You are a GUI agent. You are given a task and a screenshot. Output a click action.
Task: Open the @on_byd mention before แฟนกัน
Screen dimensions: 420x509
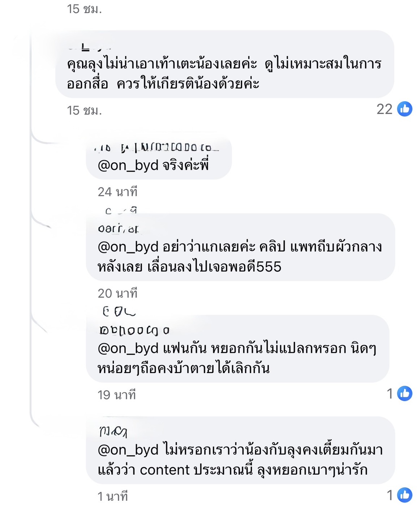[128, 348]
